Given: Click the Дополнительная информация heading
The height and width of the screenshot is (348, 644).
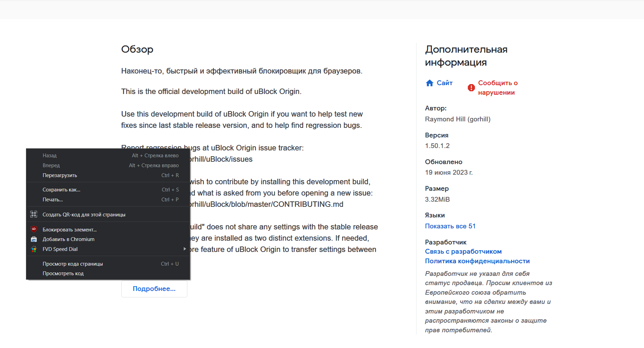Looking at the screenshot, I should tap(466, 56).
